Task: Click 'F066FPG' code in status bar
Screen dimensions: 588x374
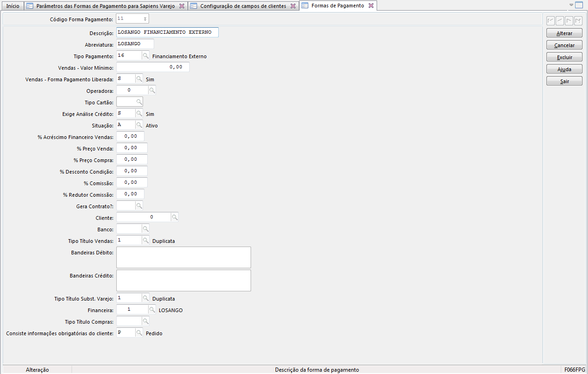Action: coord(575,370)
